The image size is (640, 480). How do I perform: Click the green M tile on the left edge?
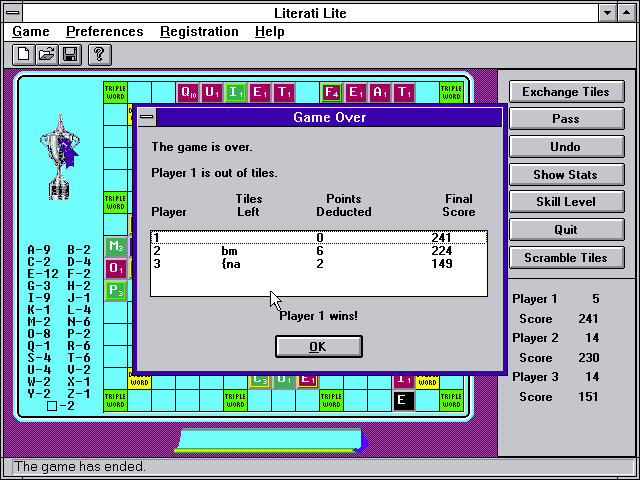(x=116, y=246)
